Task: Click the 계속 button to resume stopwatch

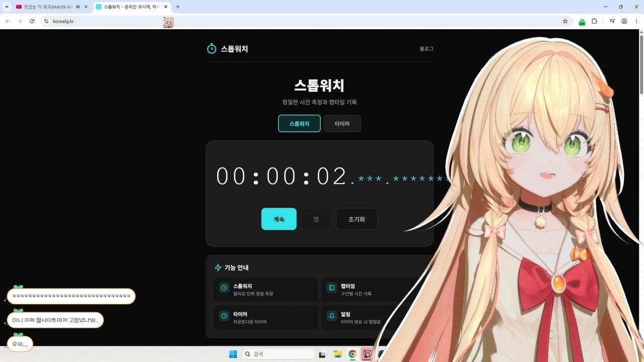Action: tap(279, 219)
